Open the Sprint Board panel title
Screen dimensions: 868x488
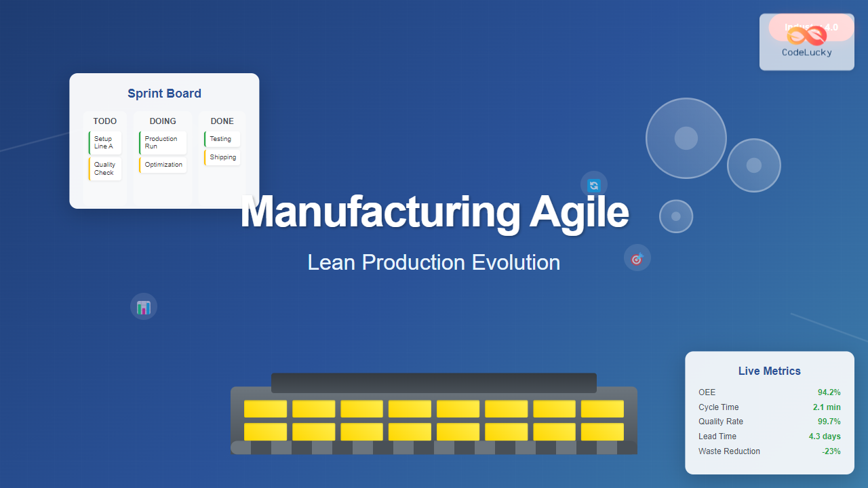[164, 94]
